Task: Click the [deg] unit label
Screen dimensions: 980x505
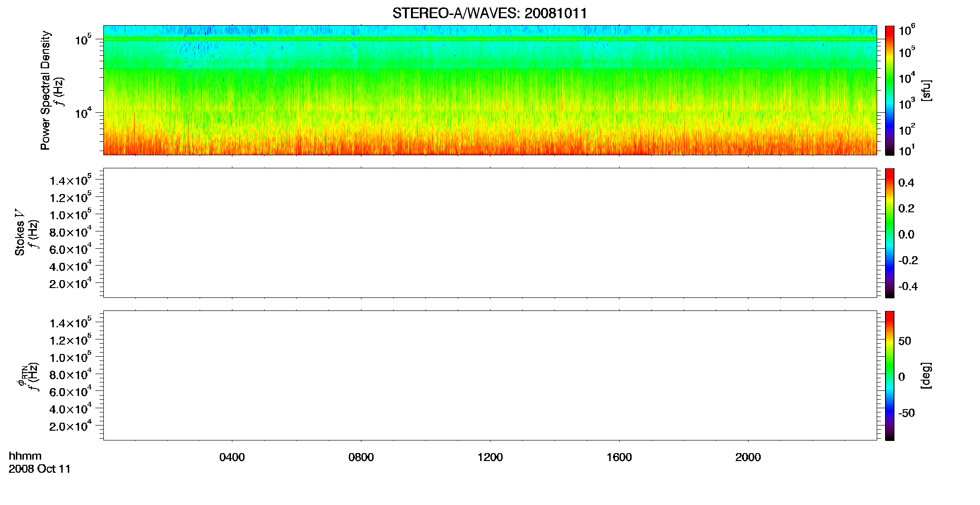Action: pos(926,375)
